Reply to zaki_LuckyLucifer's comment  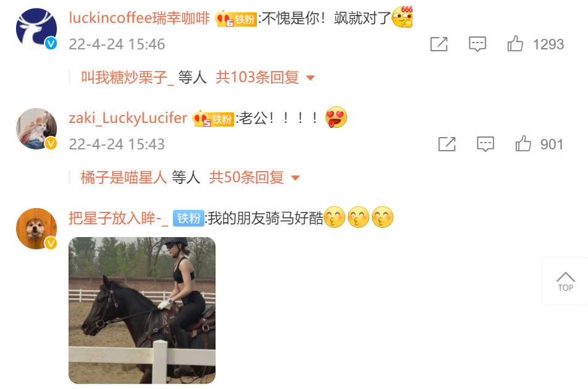click(485, 144)
